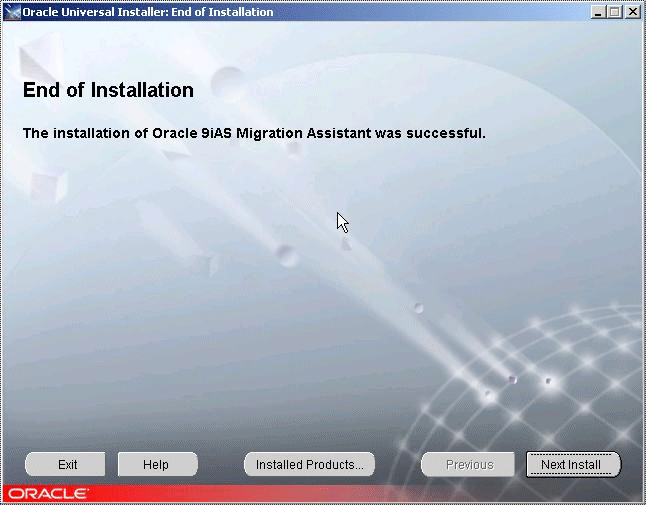Minimize the Oracle Universal Installer window
This screenshot has width=646, height=505.
point(598,12)
